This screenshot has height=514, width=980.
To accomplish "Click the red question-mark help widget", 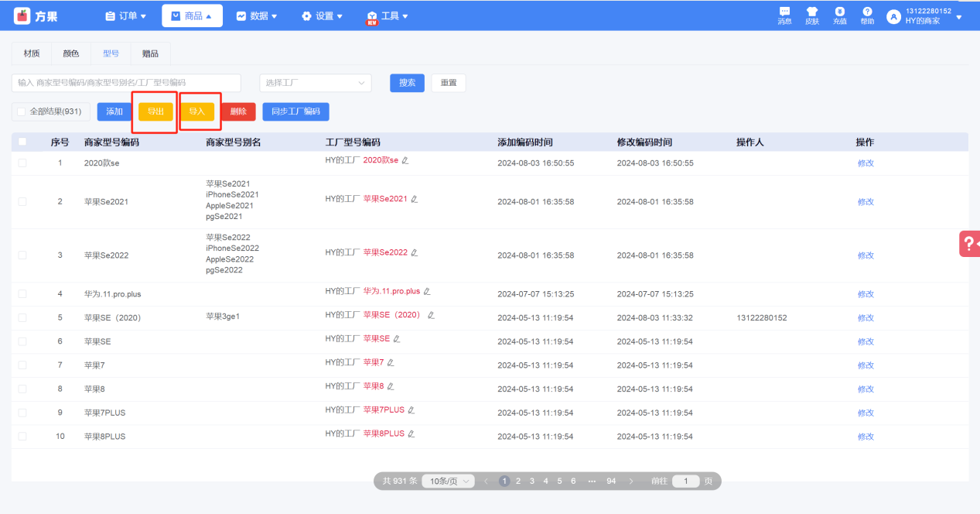I will click(x=969, y=243).
